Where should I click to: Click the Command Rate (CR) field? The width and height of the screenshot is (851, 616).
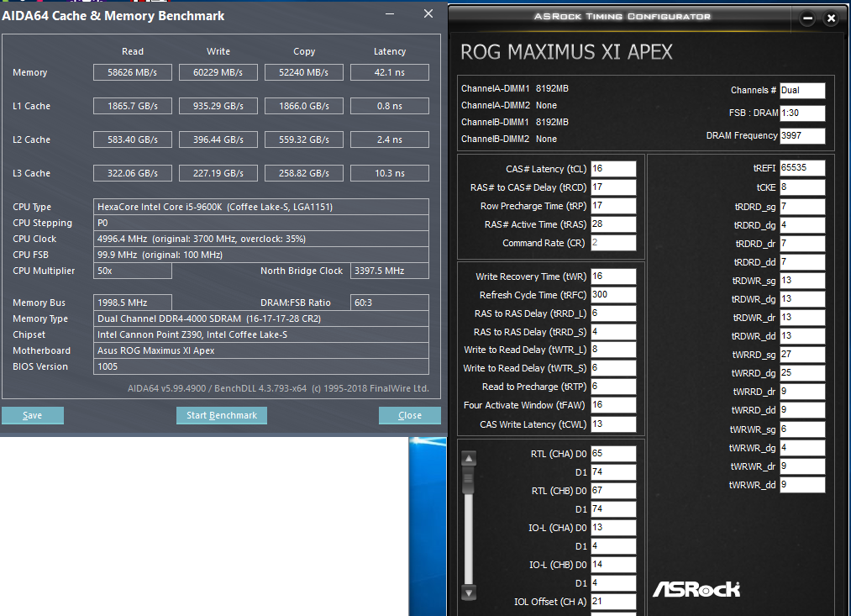pyautogui.click(x=613, y=243)
